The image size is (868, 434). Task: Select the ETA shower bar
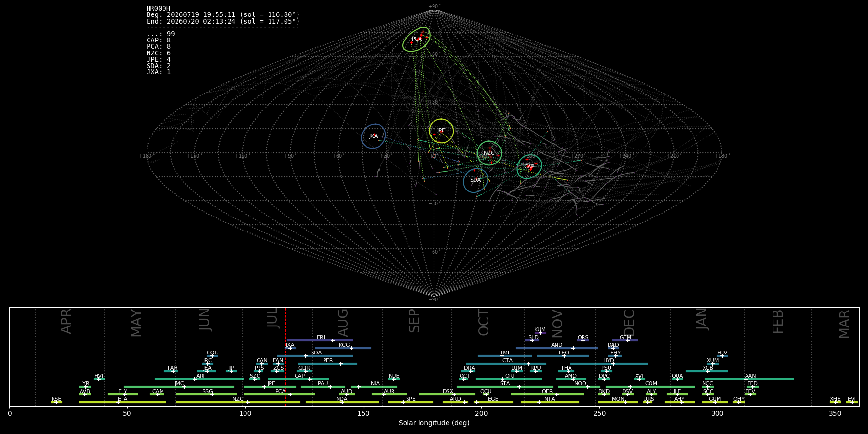122,402
